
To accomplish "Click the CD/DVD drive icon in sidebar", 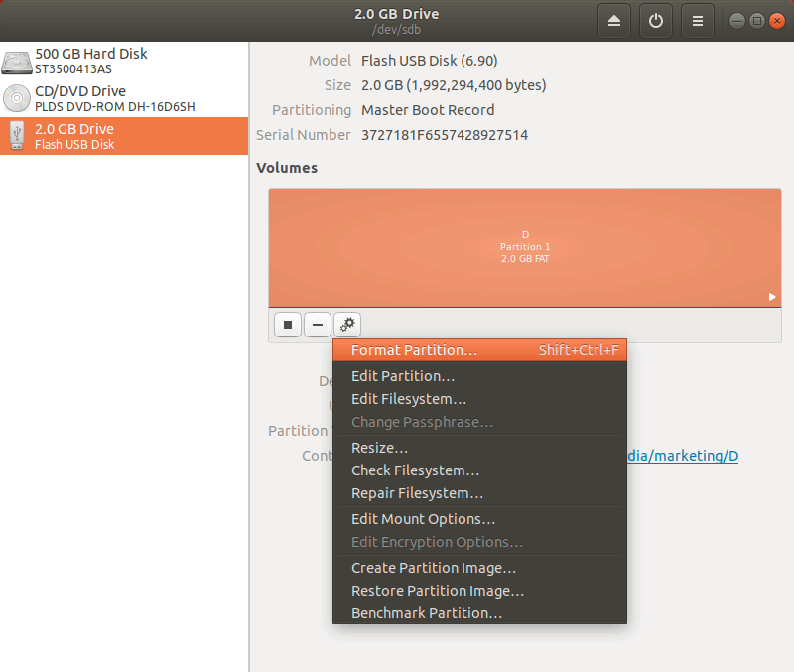I will click(16, 97).
